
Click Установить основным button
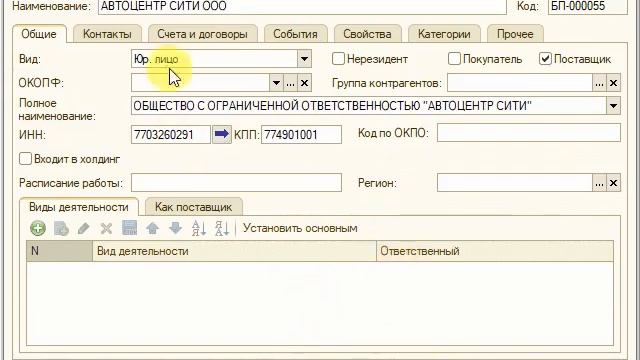click(300, 228)
